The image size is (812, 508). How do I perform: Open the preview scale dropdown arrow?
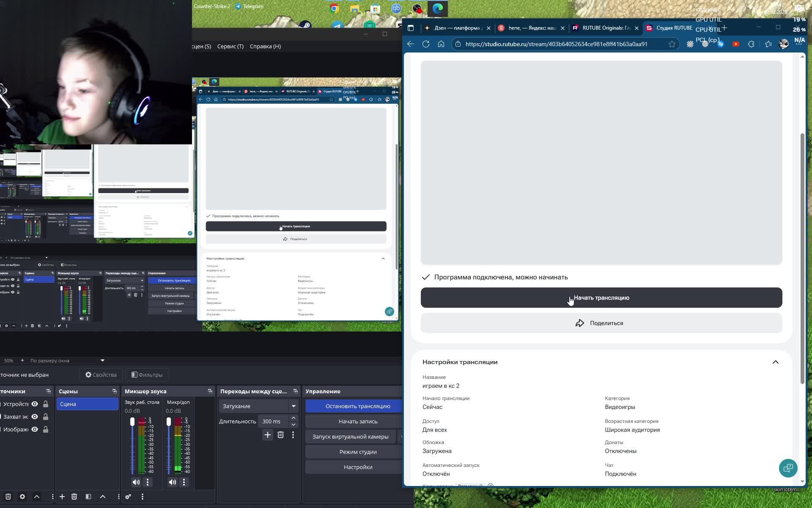click(x=102, y=361)
